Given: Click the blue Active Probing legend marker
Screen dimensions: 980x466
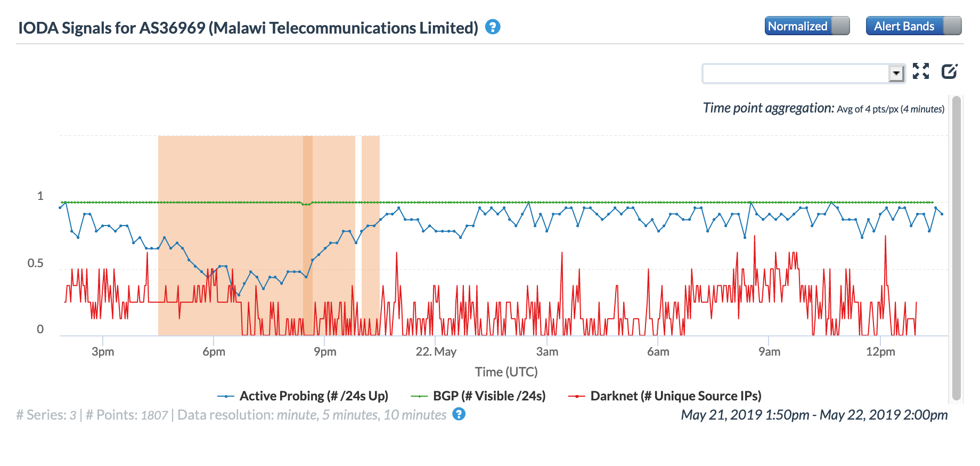Looking at the screenshot, I should [226, 396].
